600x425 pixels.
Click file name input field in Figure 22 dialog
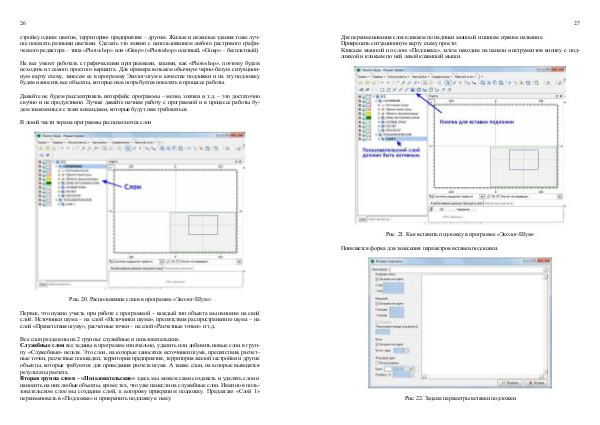466,269
